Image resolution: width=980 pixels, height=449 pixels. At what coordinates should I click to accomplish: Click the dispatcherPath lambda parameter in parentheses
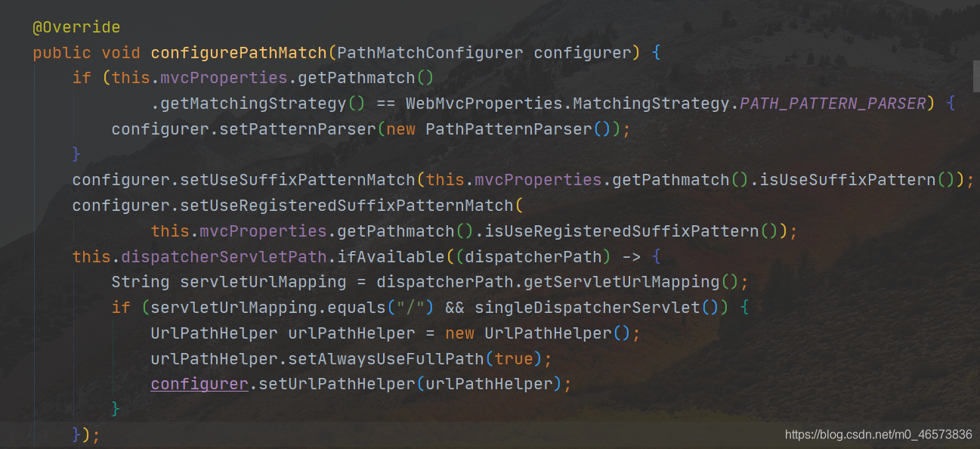(x=533, y=256)
